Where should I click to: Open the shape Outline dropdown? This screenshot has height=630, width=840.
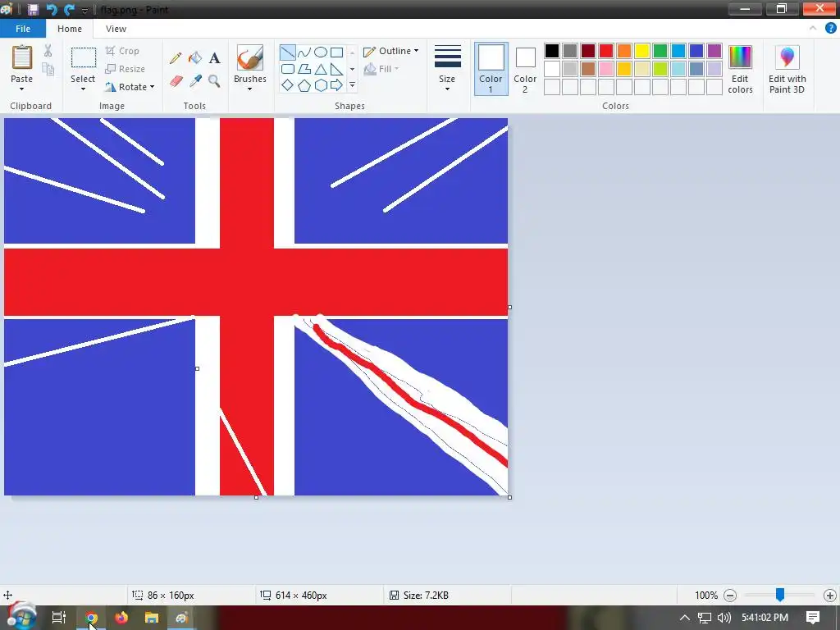point(390,51)
